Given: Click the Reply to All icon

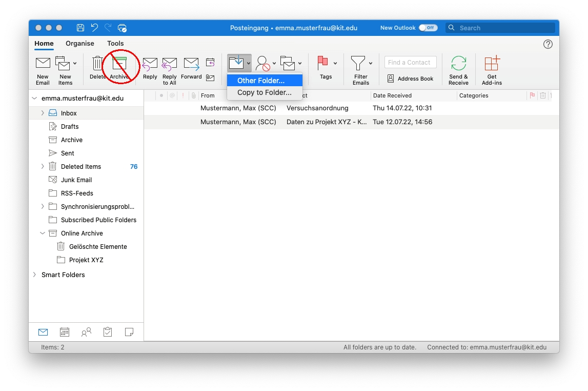Looking at the screenshot, I should (x=169, y=64).
